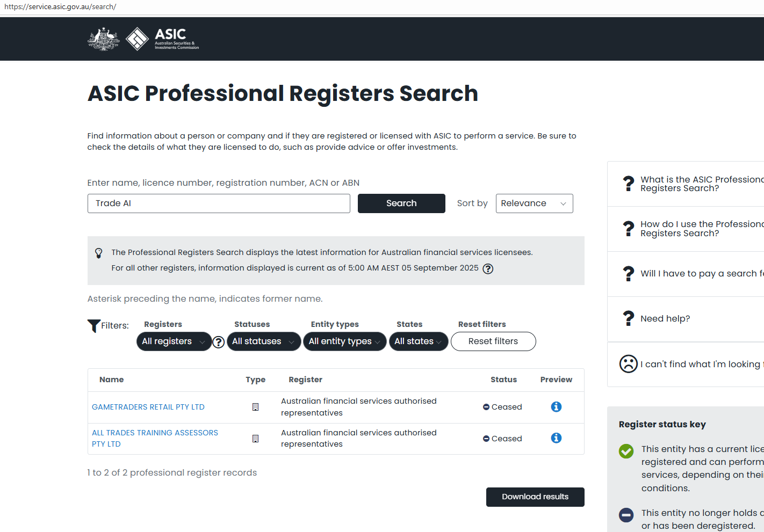764x532 pixels.
Task: Click the 'ASIC Professional Registers Search' heading
Action: [x=283, y=93]
